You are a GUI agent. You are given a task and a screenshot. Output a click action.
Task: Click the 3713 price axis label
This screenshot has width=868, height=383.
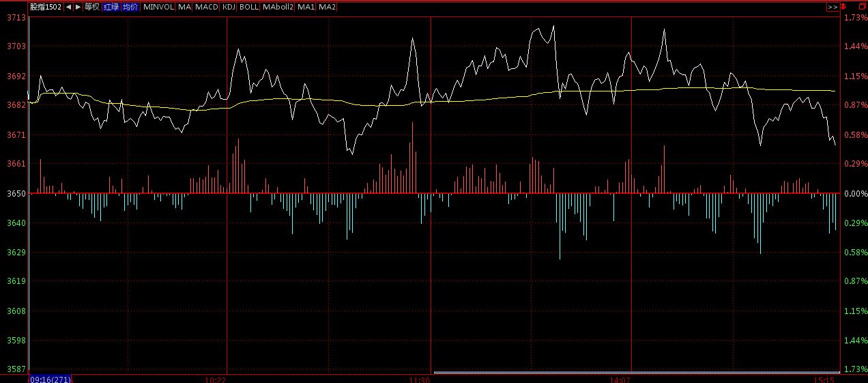click(x=16, y=17)
